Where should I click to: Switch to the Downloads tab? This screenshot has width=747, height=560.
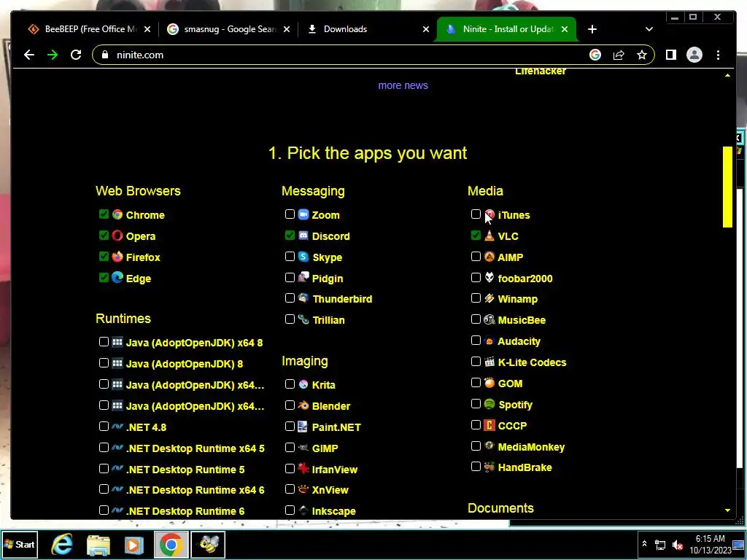[x=367, y=29]
